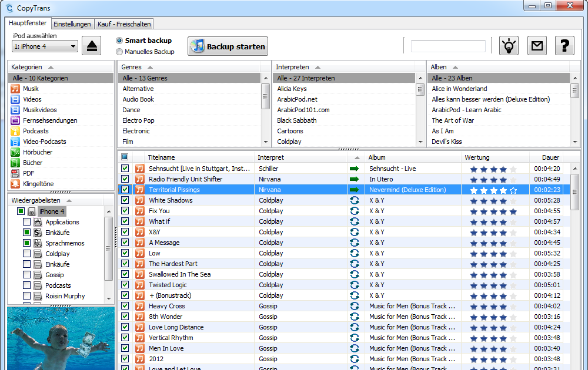The image size is (588, 370).
Task: Select the Hörbücher category icon
Action: click(15, 152)
